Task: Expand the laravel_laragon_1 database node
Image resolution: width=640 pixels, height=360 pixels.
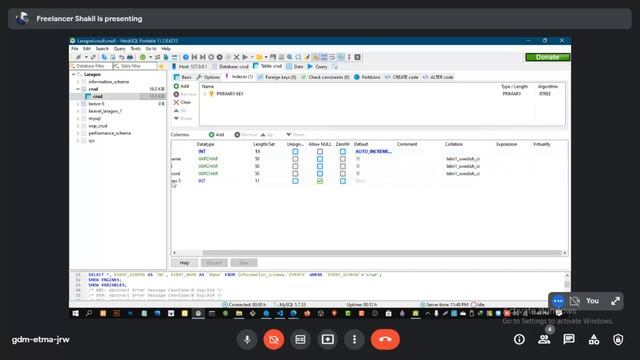Action: coord(78,111)
